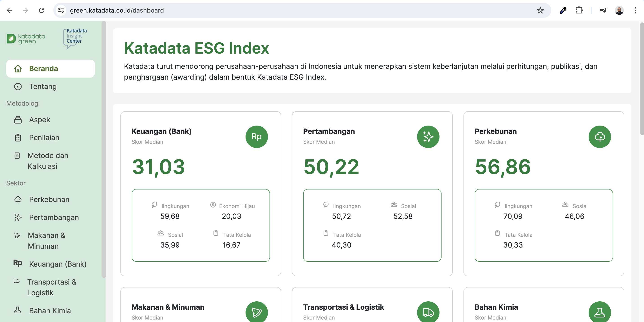Click the Pertambangan lingkungan value 50,72
This screenshot has width=644, height=322.
pyautogui.click(x=342, y=216)
